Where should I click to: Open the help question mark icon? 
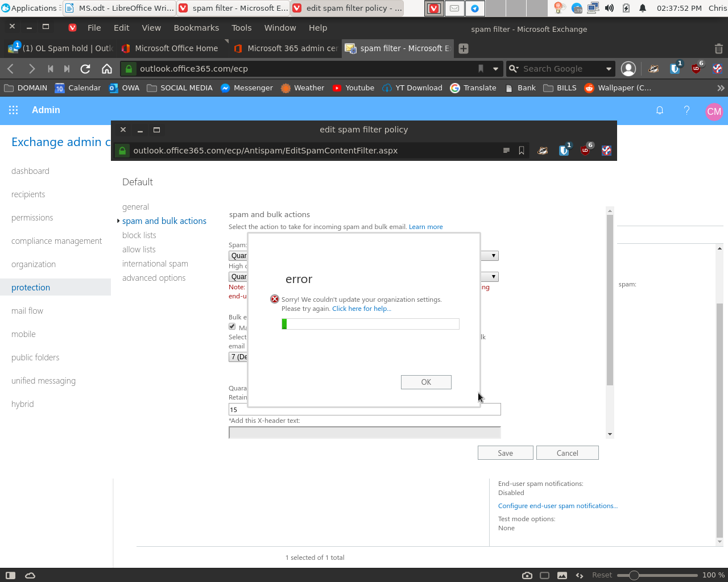(x=686, y=110)
